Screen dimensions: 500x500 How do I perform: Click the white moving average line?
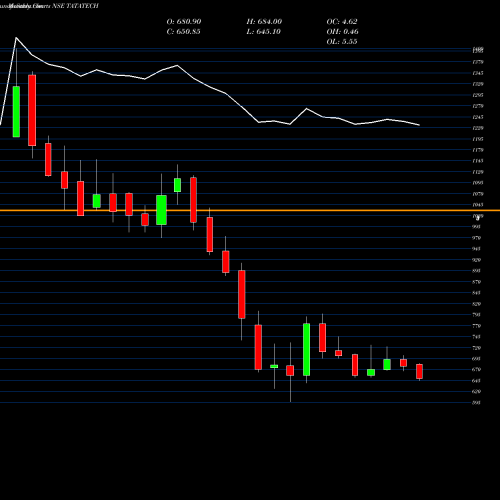tap(210, 87)
